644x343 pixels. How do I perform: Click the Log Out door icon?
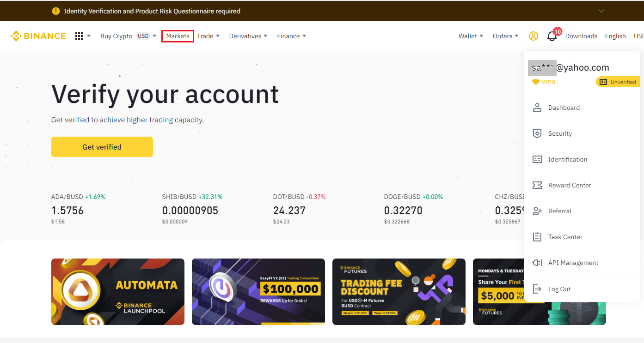click(x=537, y=289)
